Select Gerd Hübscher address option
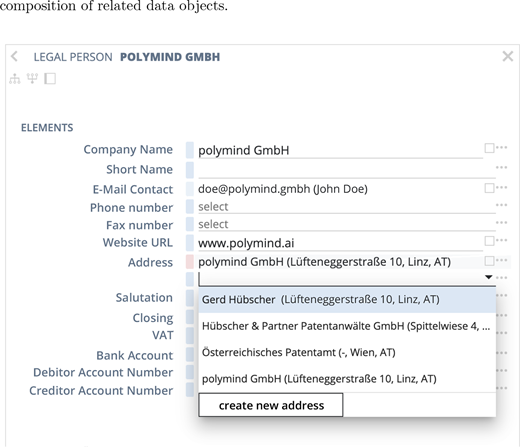The width and height of the screenshot is (520, 447). pos(347,300)
